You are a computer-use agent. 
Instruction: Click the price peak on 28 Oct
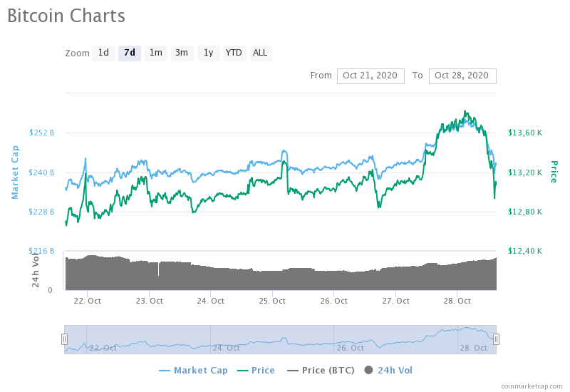[465, 112]
